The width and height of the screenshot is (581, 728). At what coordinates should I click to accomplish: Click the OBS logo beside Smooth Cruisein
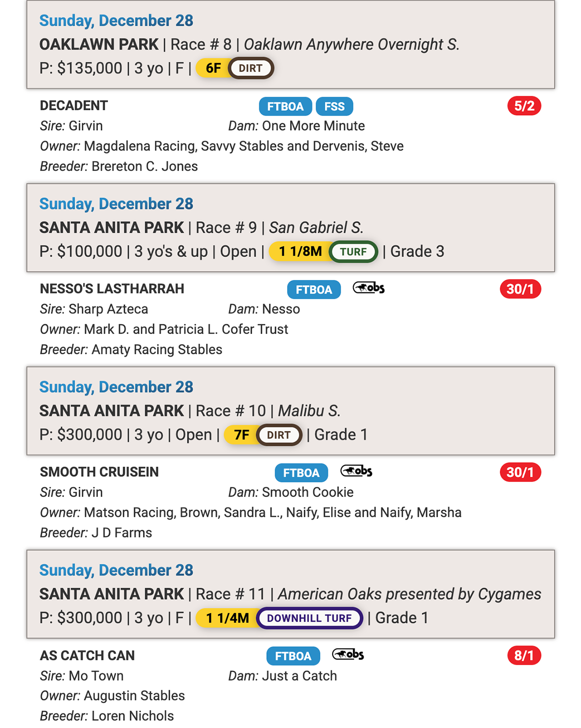357,471
